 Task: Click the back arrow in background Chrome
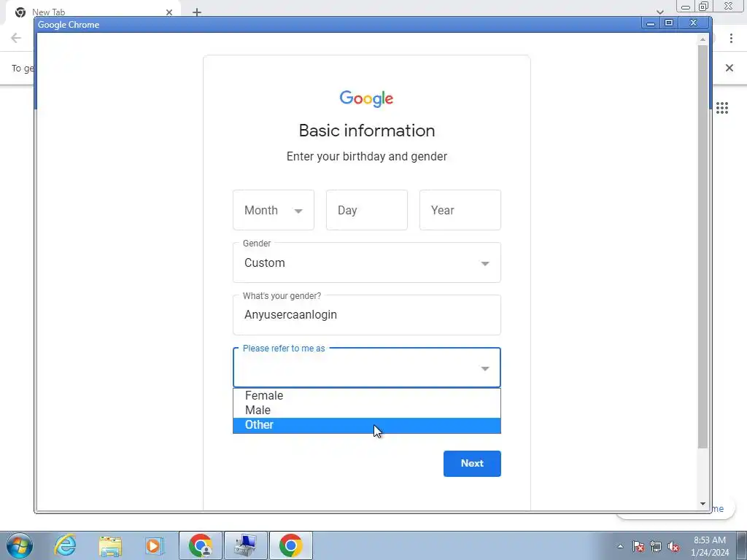[x=16, y=38]
